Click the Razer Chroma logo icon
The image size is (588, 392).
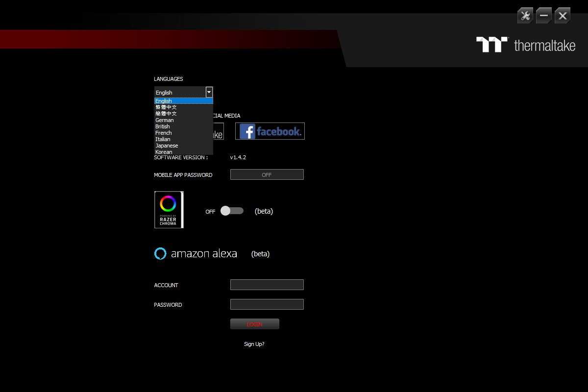pyautogui.click(x=169, y=210)
